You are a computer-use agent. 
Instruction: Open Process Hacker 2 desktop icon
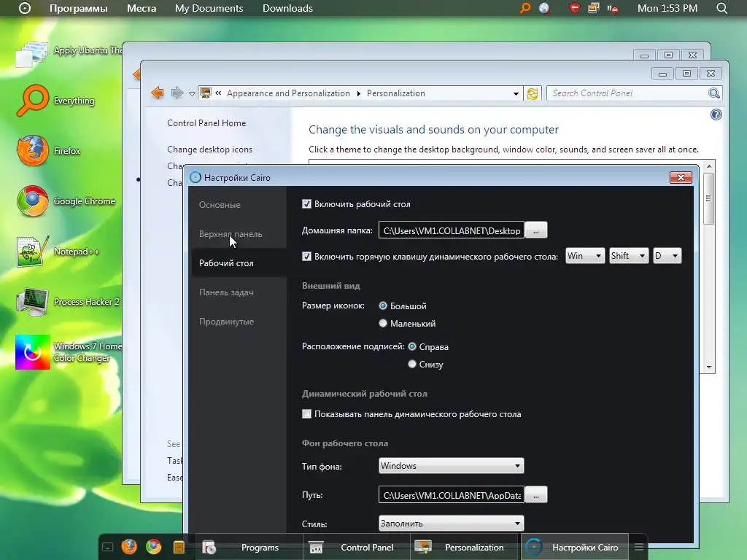click(32, 302)
